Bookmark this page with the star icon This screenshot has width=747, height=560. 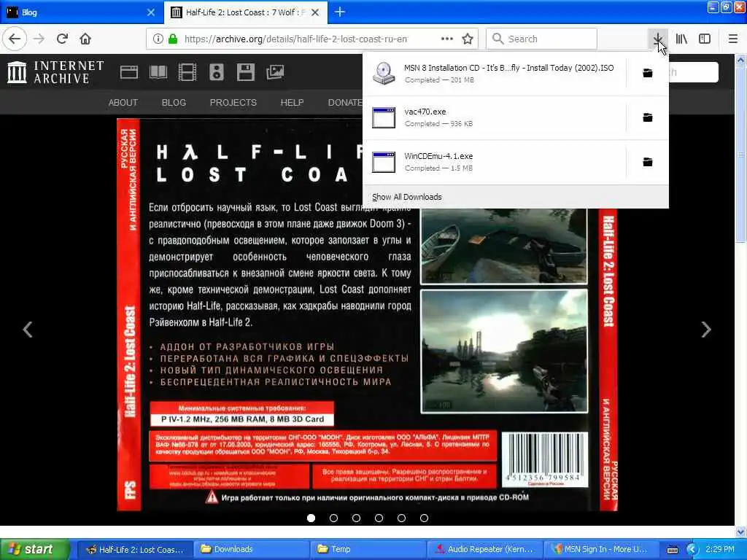[468, 39]
